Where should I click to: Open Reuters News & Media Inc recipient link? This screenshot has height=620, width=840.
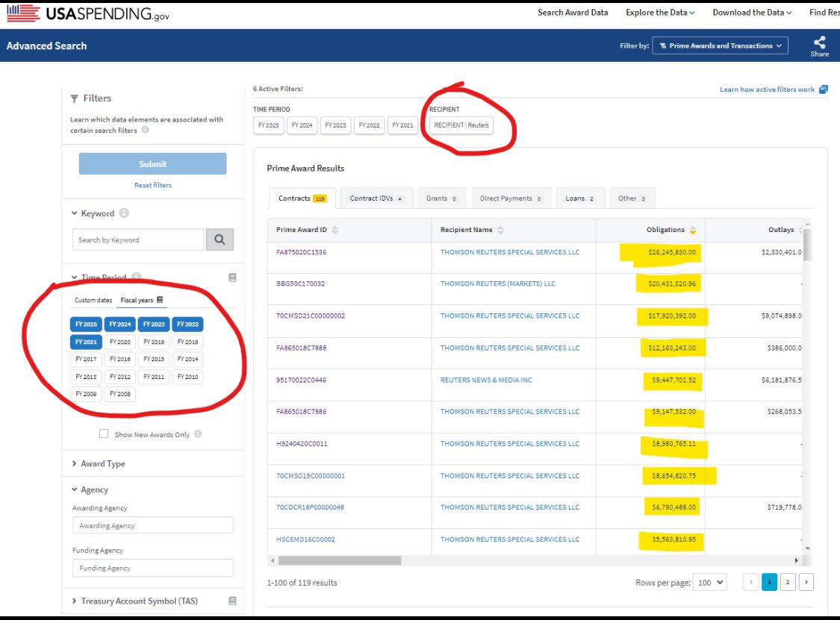pos(486,381)
